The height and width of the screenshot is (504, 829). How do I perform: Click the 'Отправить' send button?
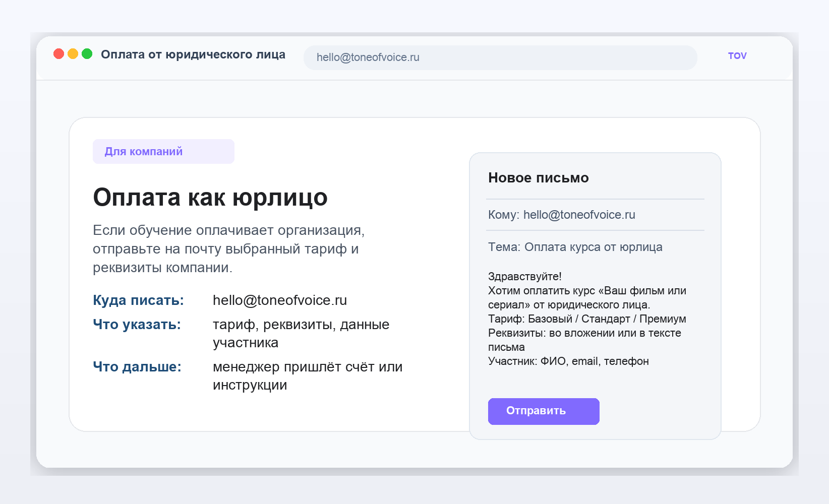tap(544, 411)
